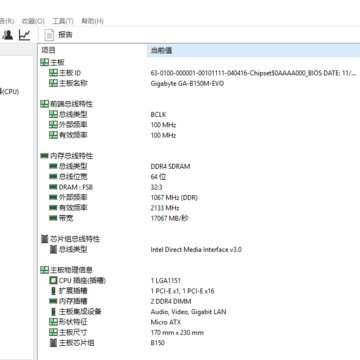The height and width of the screenshot is (360, 360).
Task: Select the 2 DDR4 DIMM value
Action: (171, 301)
